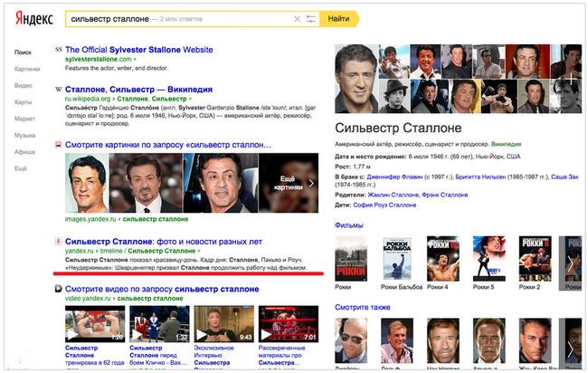Open Рокки 4 movie poster

point(443,259)
